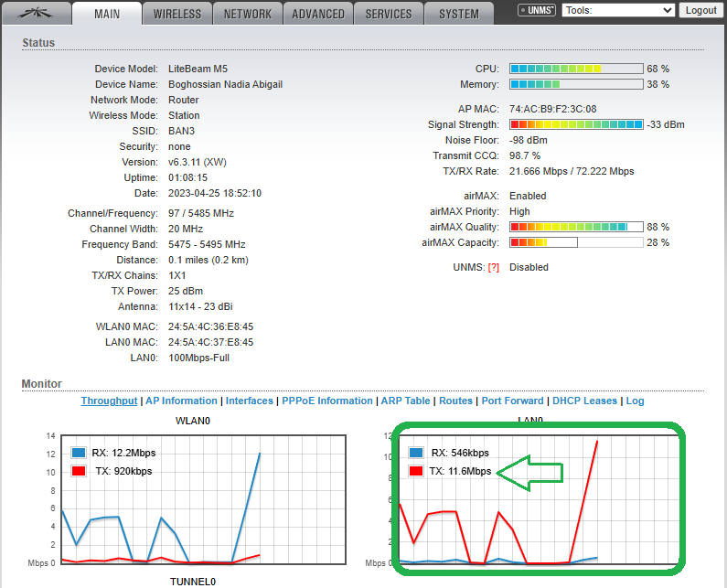Image resolution: width=727 pixels, height=588 pixels.
Task: Open the AP Information link
Action: [x=182, y=401]
